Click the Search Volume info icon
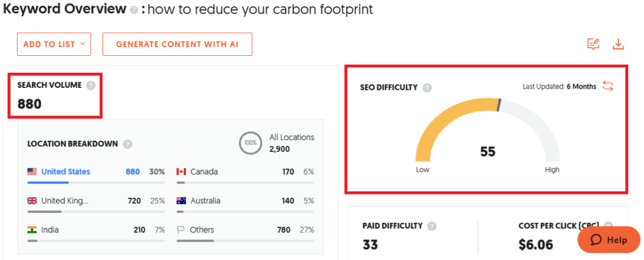This screenshot has height=260, width=644. pyautogui.click(x=91, y=85)
